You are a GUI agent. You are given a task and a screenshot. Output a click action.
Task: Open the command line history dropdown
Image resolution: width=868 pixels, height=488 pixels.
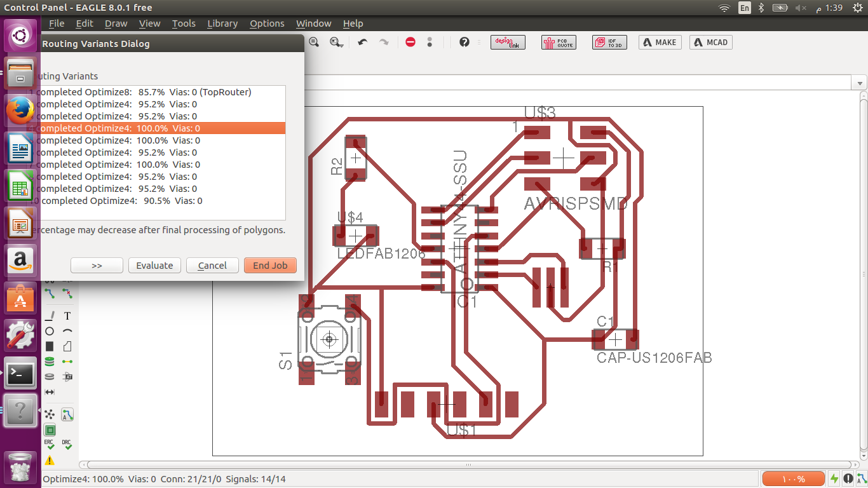click(861, 83)
